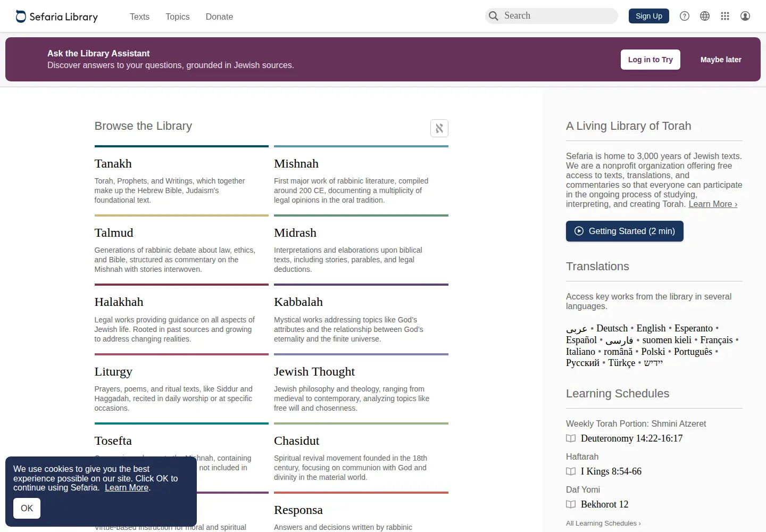The height and width of the screenshot is (532, 766).
Task: Select the Esperanto translation link
Action: [694, 328]
